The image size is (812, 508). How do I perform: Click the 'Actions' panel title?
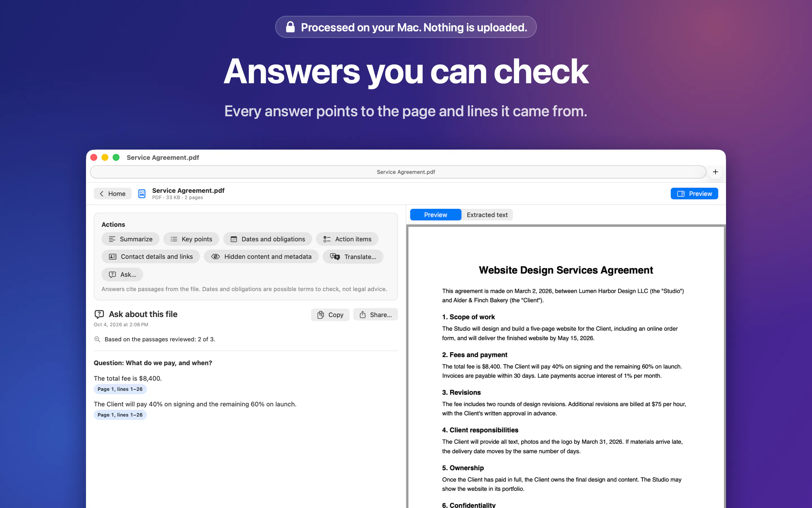113,224
